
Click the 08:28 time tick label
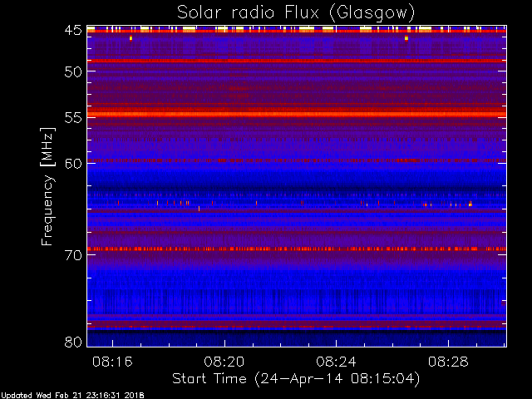pos(448,362)
